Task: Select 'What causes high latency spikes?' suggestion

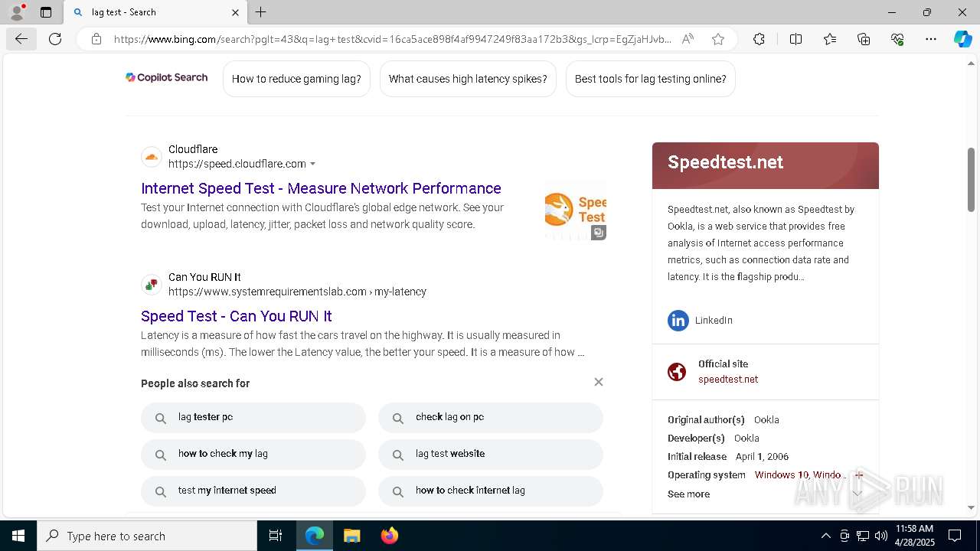Action: (468, 79)
